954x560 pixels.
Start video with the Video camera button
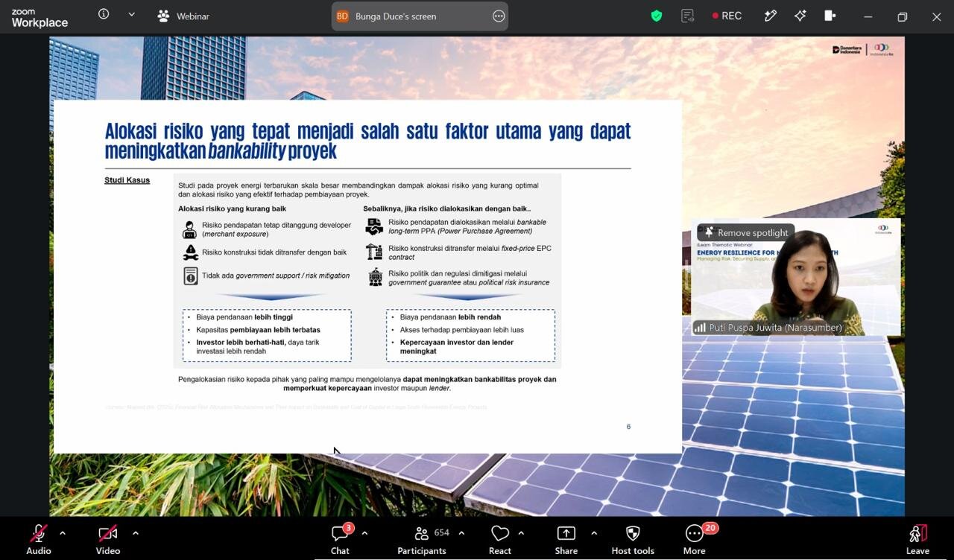point(108,539)
